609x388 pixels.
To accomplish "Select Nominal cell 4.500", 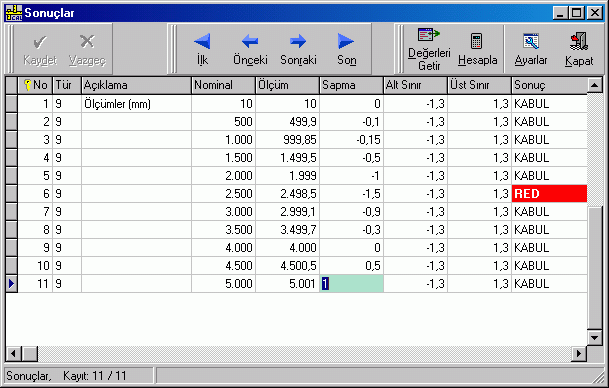I will pyautogui.click(x=223, y=266).
